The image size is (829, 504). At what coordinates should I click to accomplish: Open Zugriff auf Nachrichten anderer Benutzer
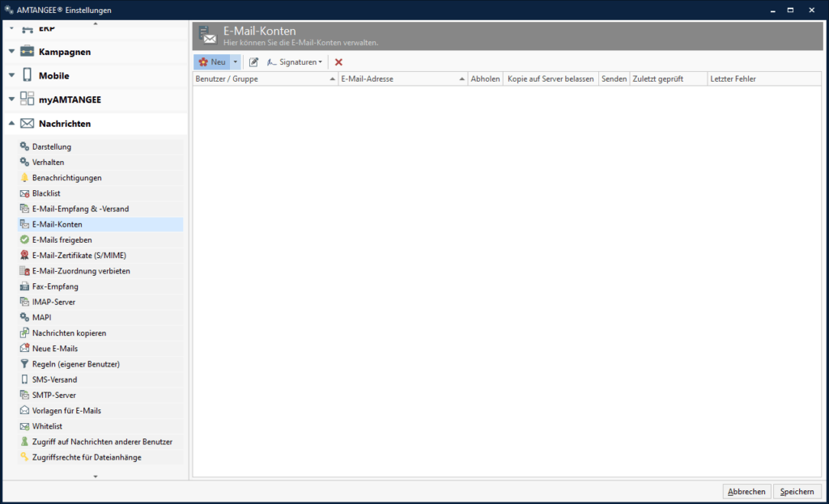[100, 442]
